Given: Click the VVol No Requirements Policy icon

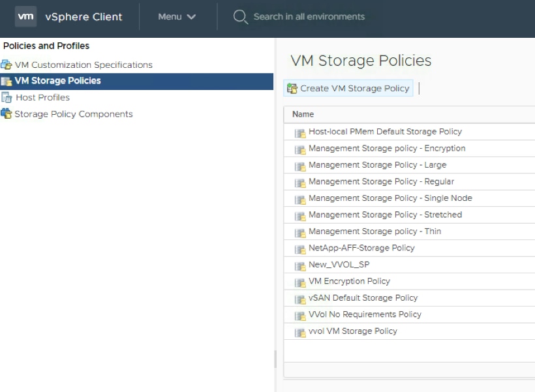Looking at the screenshot, I should click(x=300, y=316).
